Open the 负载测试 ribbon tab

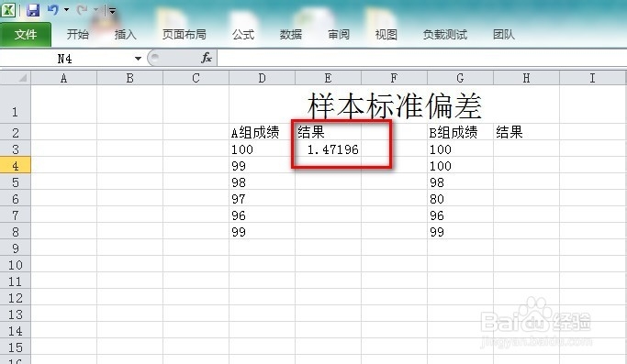click(445, 34)
